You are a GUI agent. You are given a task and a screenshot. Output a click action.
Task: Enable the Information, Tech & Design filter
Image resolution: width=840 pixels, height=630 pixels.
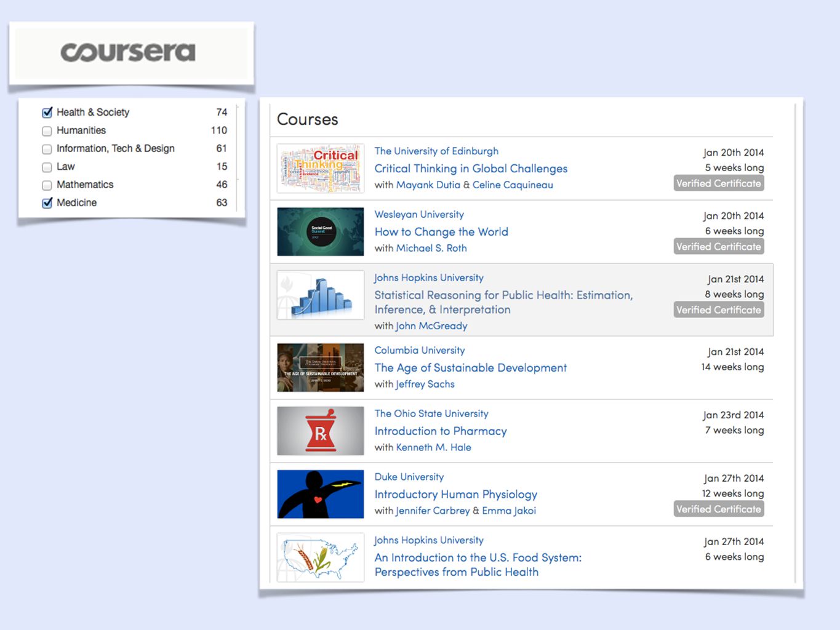[x=47, y=149]
